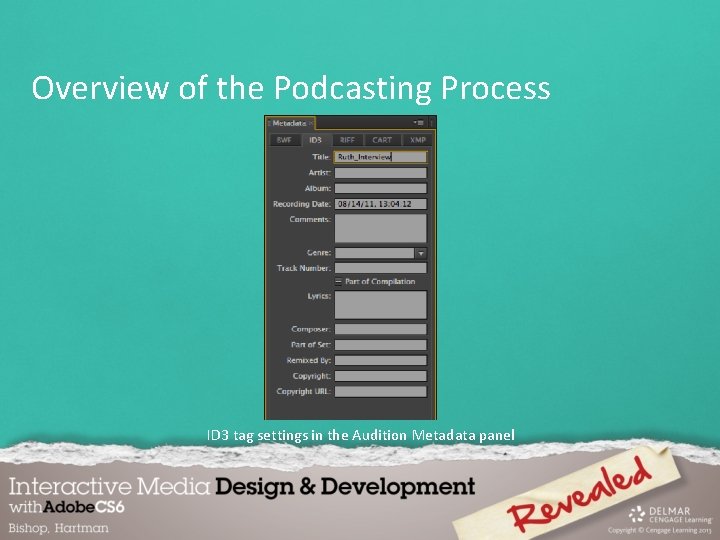Click the 'Bishop, Hartman' author text
Image resolution: width=720 pixels, height=540 pixels.
[59, 528]
